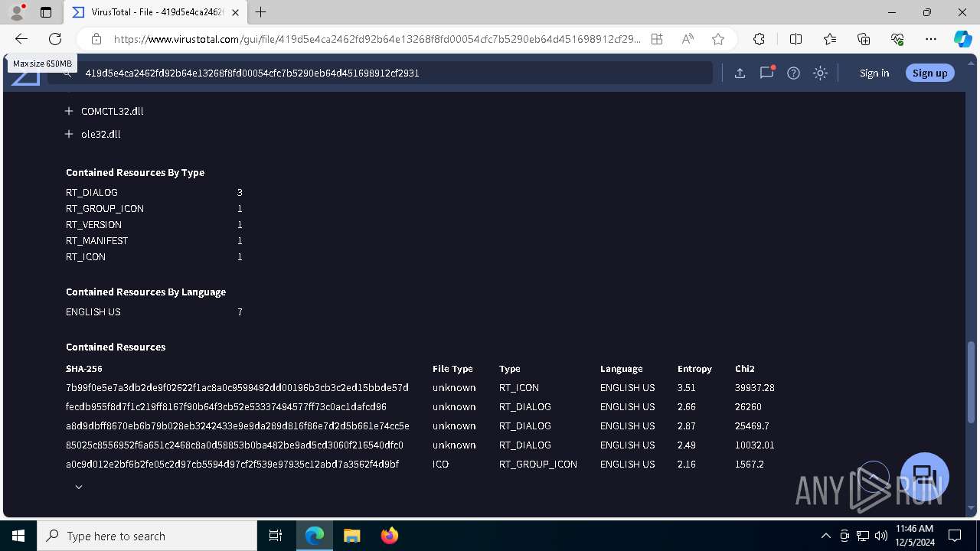980x551 pixels.
Task: Open File Explorer from the taskbar
Action: 351,536
